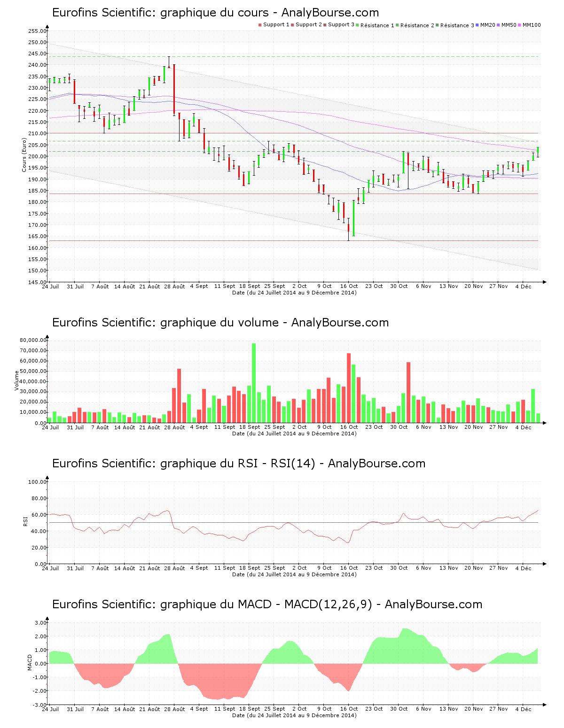Screen dimensions: 564x728
Task: Click the '100.00' RSI axis value
Action: pos(37,482)
